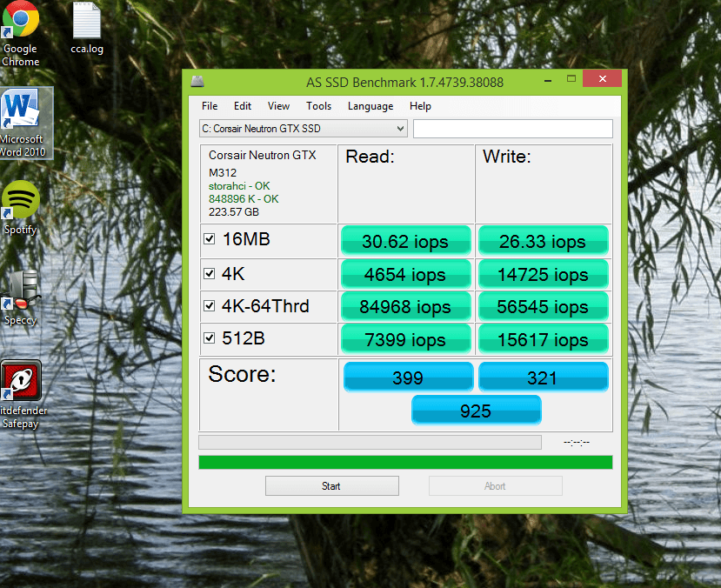Minimize the AS SSD Benchmark window
The image size is (721, 588).
[x=548, y=80]
